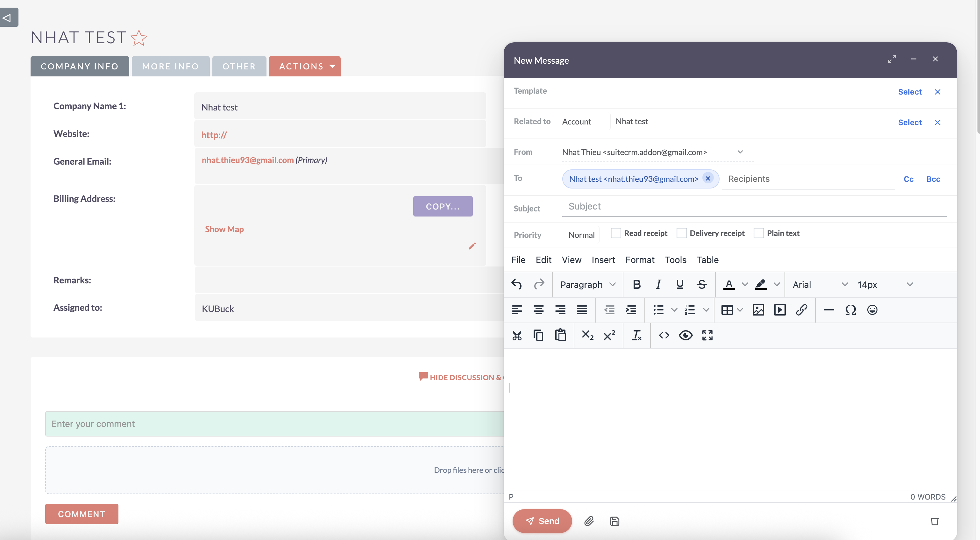
Task: Apply strikethrough formatting
Action: [x=701, y=284]
